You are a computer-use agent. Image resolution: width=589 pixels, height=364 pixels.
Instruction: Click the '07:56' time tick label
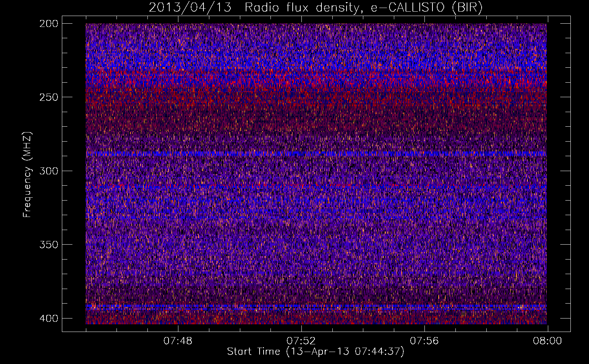[x=424, y=341]
